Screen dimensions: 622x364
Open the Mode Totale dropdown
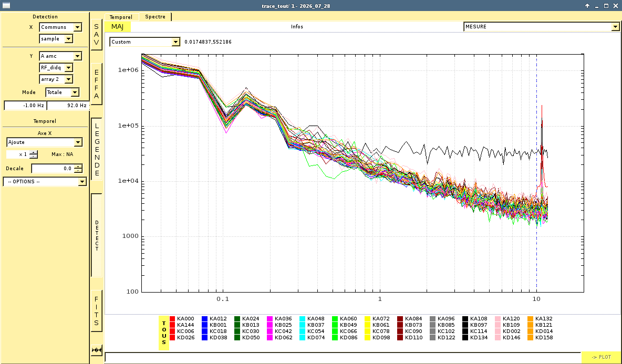[x=63, y=92]
